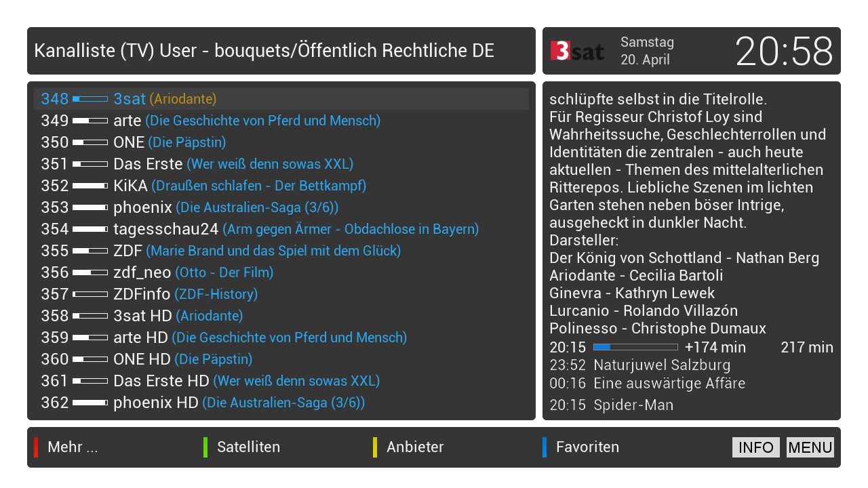
Task: Open channel 351 Das Erste
Action: 281,164
